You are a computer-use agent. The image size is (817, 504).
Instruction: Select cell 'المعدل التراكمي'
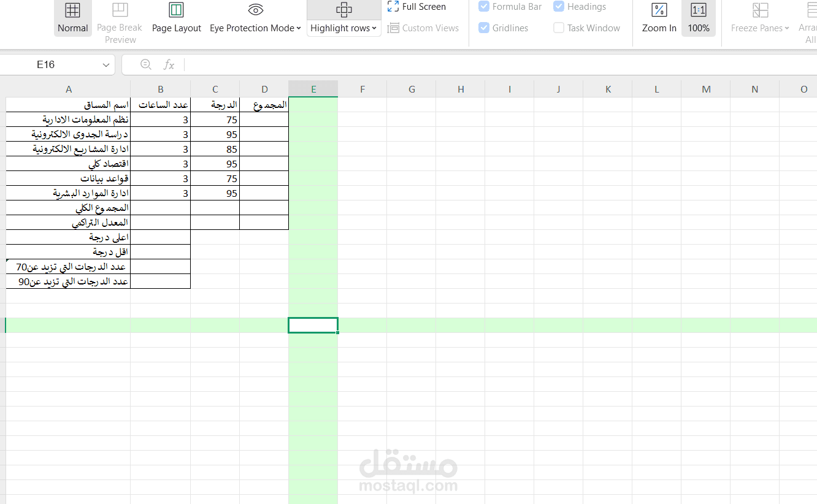click(68, 223)
